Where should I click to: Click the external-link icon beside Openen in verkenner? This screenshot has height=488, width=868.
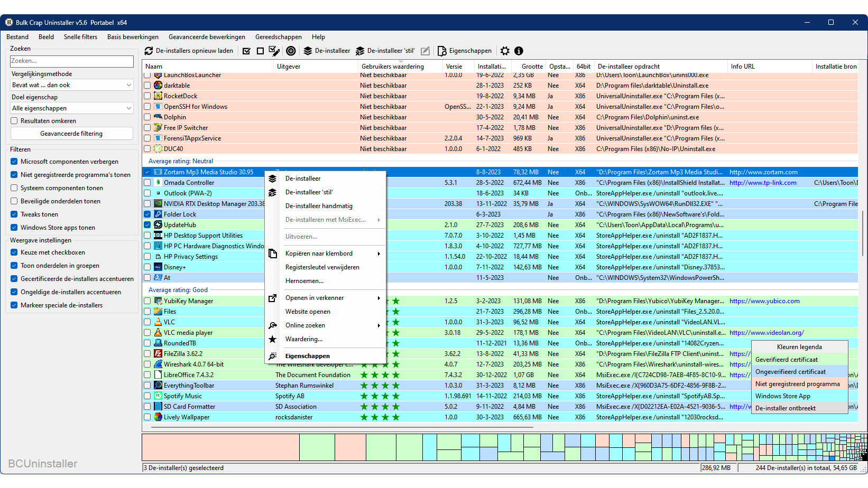pyautogui.click(x=273, y=298)
